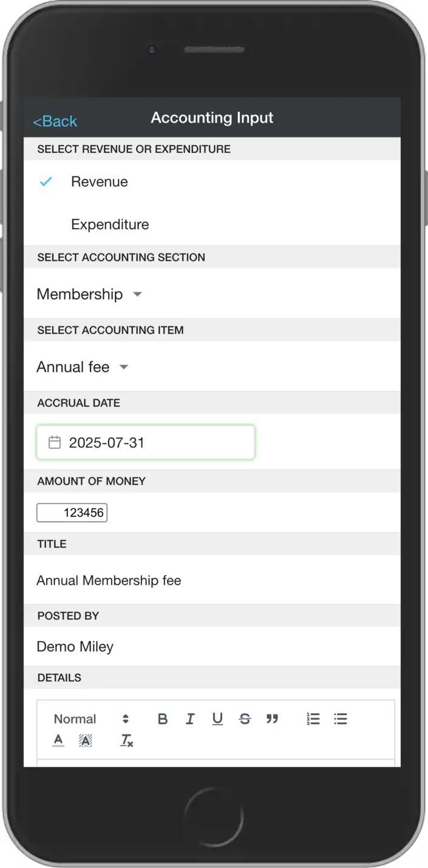Screen dimensions: 428x868
Task: Navigate back using the Back link
Action: click(x=55, y=121)
